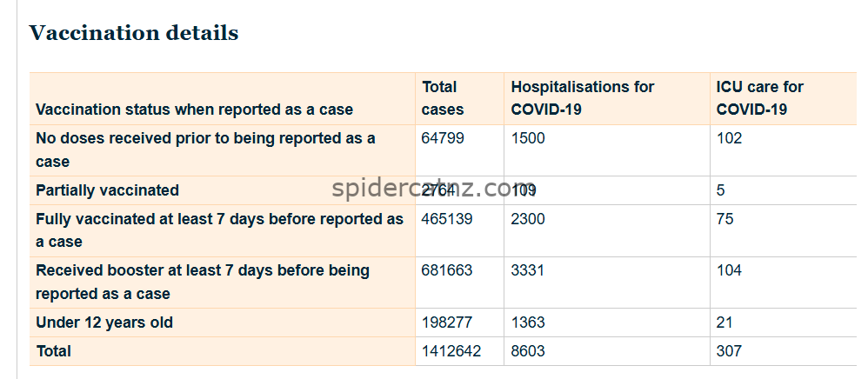Select the 307 total ICU cell
This screenshot has height=379, width=868.
729,351
